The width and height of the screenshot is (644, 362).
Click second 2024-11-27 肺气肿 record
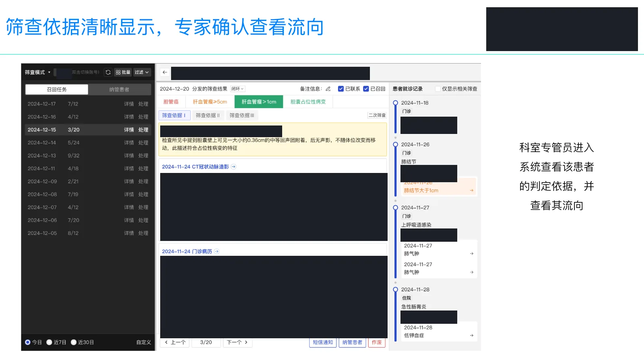tap(439, 268)
